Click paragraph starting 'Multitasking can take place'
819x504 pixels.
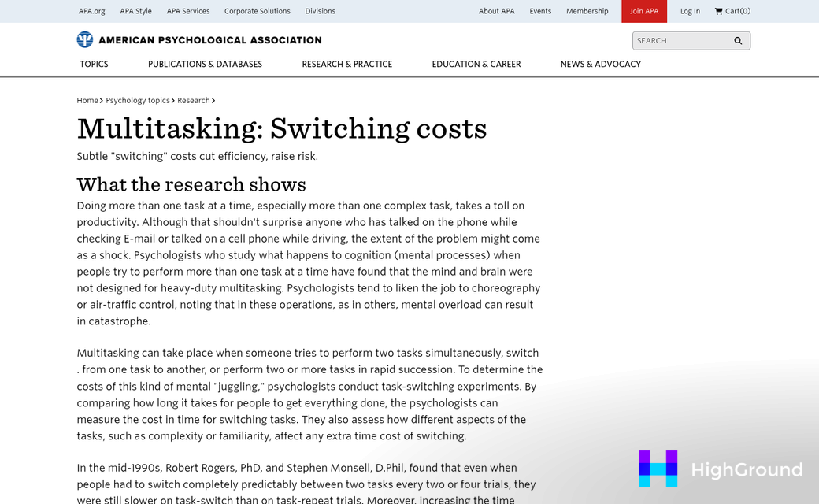tap(309, 395)
